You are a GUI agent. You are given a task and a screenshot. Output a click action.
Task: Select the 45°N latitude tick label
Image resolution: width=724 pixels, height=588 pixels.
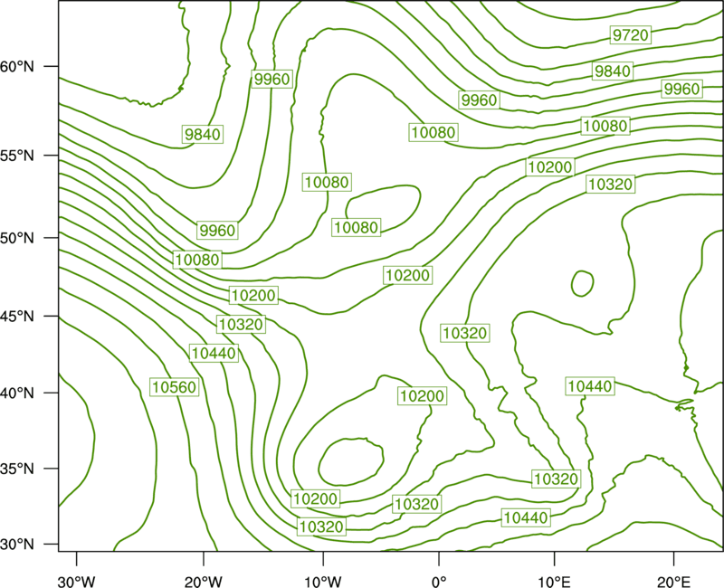point(17,316)
